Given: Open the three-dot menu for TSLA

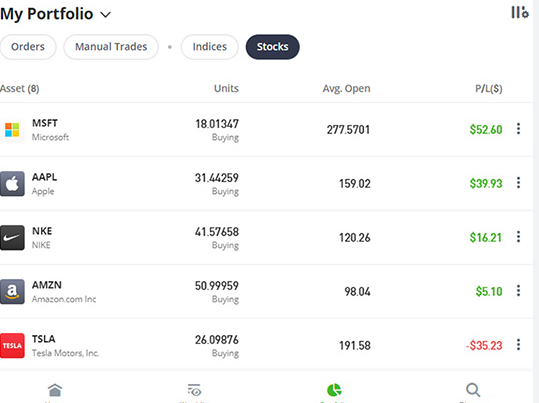Looking at the screenshot, I should [x=518, y=345].
